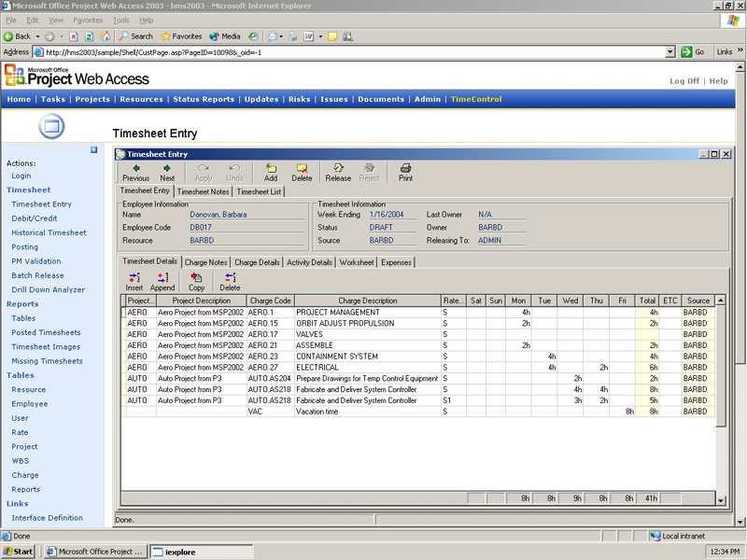Collapse the left Actions pane
Viewport: 747px width, 560px height.
(x=94, y=149)
